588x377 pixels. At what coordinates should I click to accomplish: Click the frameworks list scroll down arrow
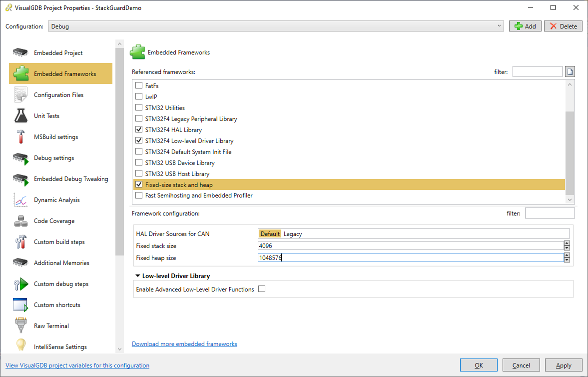pyautogui.click(x=570, y=200)
